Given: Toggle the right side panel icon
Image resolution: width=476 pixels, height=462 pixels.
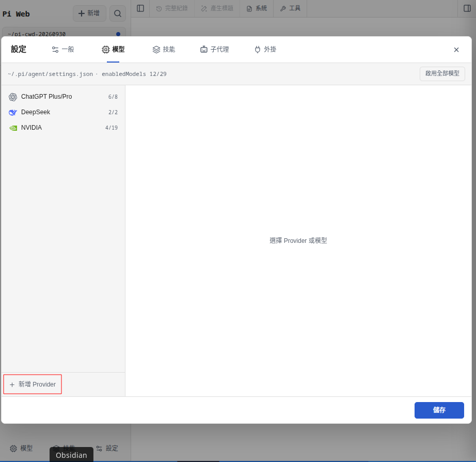Looking at the screenshot, I should [x=467, y=8].
